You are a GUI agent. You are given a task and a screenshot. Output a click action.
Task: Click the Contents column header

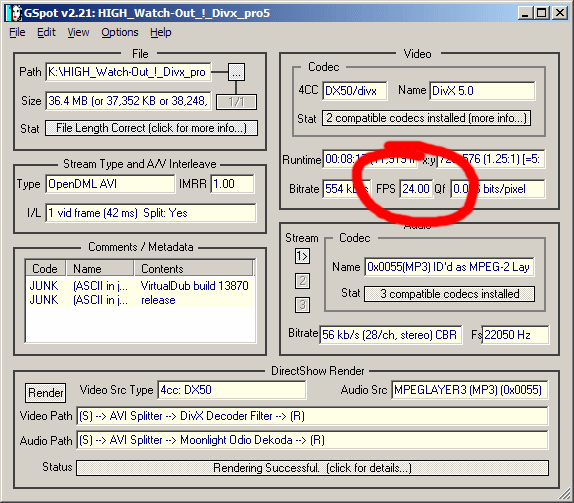(x=193, y=268)
